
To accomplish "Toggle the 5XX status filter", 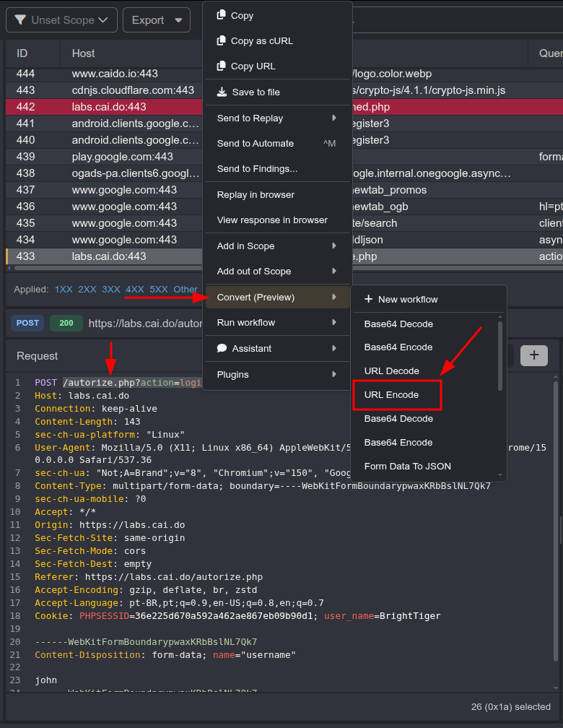I will click(159, 289).
